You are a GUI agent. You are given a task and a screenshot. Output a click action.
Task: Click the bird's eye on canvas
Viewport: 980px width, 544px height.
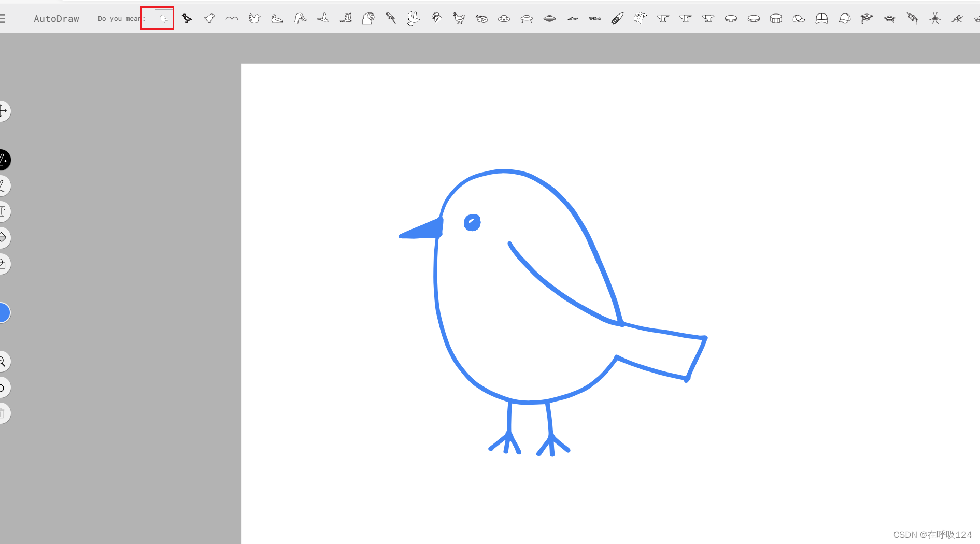point(472,222)
